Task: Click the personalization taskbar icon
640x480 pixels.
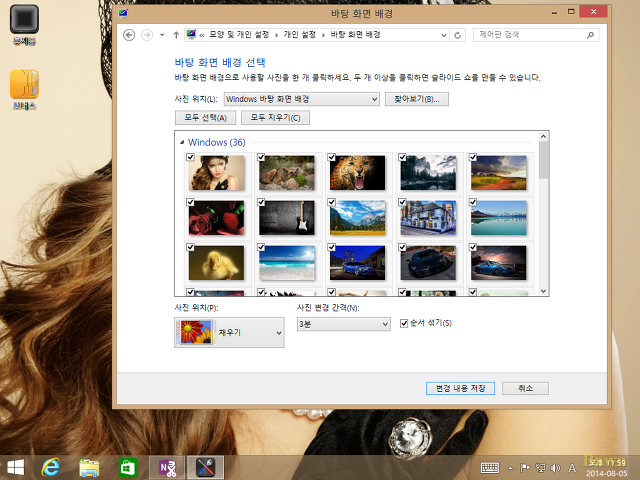Action: tap(205, 468)
